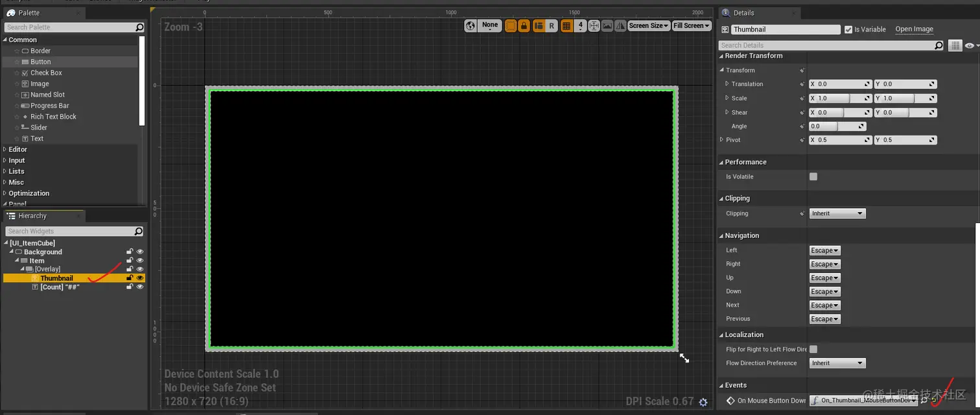Open the Fill Screen dropdown
980x415 pixels.
pyautogui.click(x=692, y=26)
